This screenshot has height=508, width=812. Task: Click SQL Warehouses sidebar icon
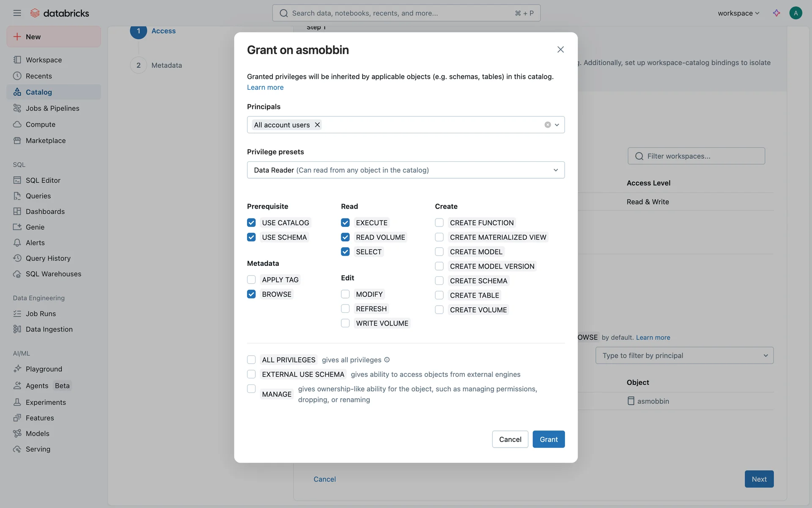click(17, 274)
